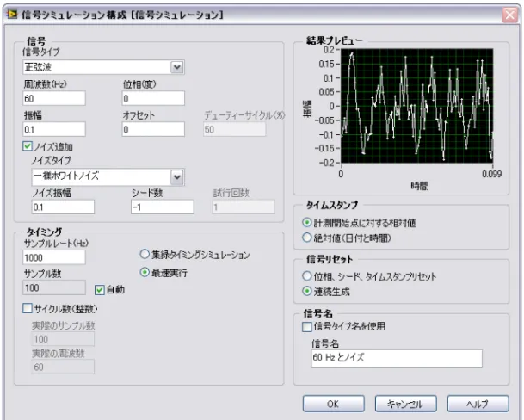Select 集録タイミングシミュレーション radio button
The height and width of the screenshot is (420, 524).
point(145,254)
